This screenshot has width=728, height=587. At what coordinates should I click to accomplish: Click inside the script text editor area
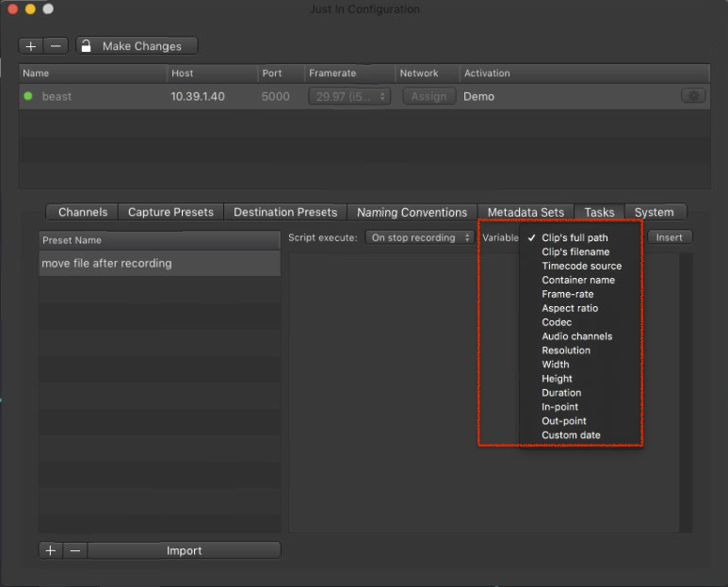click(483, 393)
